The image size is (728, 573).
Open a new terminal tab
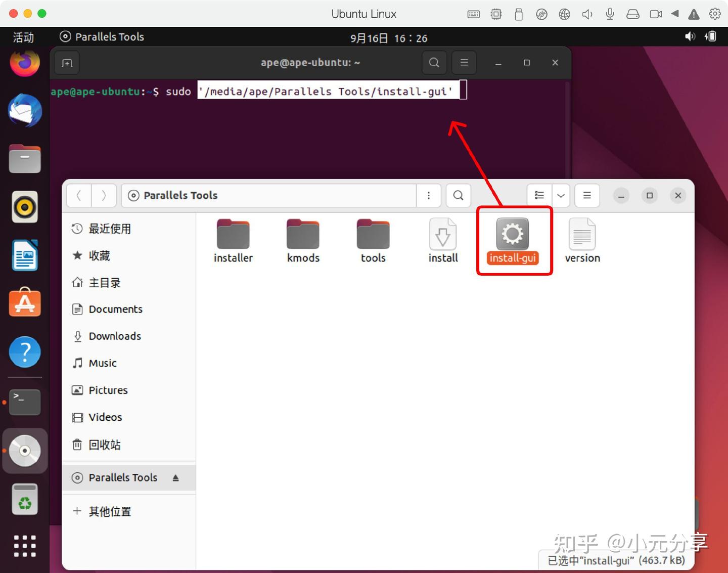click(66, 62)
